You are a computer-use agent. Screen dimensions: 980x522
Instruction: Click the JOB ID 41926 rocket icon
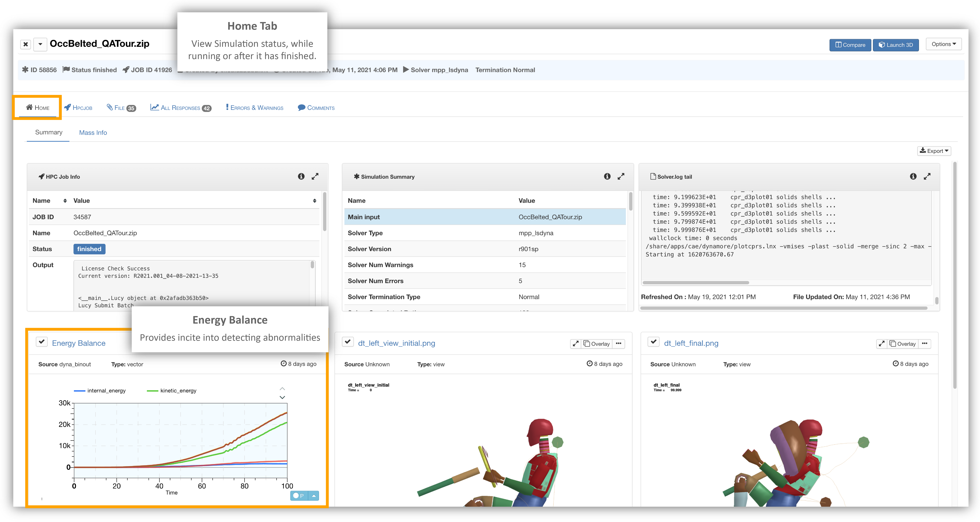click(x=126, y=70)
